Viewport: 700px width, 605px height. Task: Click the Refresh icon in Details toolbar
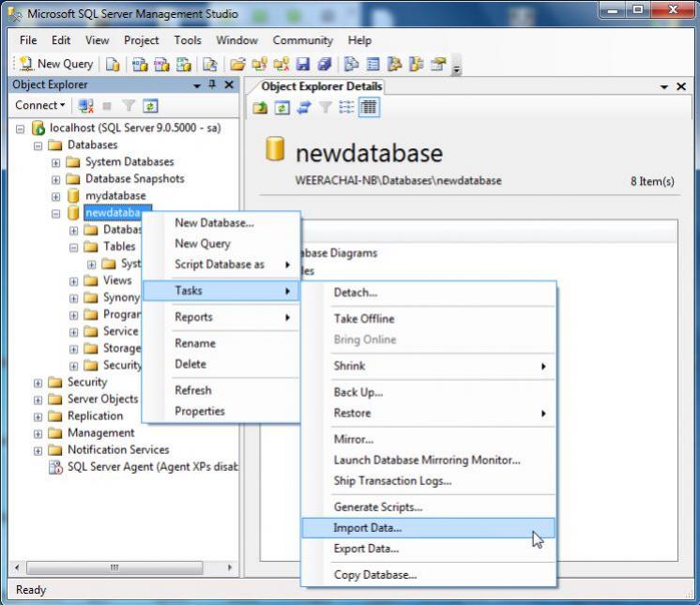282,108
